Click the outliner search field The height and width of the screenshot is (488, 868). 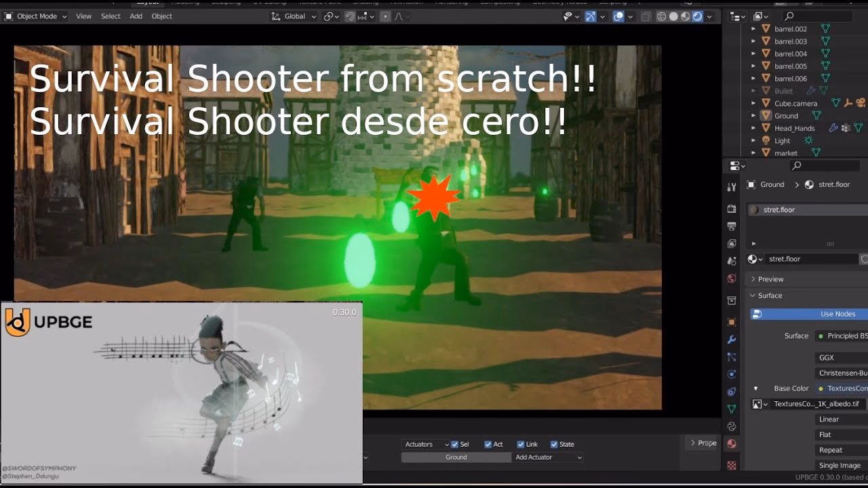click(817, 16)
